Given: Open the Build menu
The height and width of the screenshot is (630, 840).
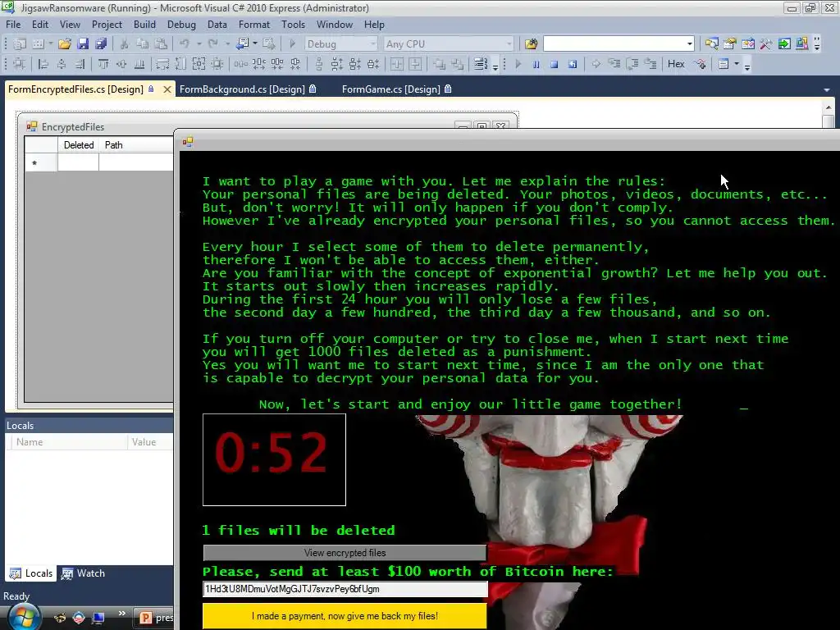Looking at the screenshot, I should coord(144,25).
